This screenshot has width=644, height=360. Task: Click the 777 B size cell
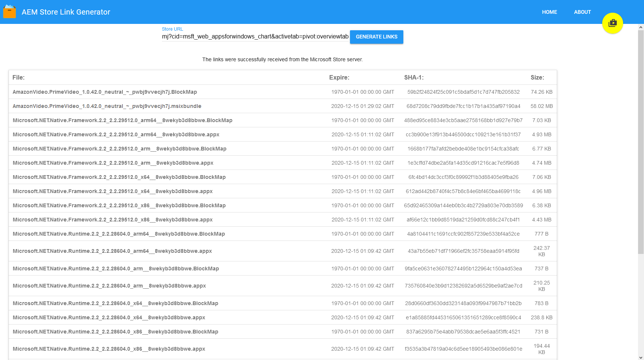(542, 234)
